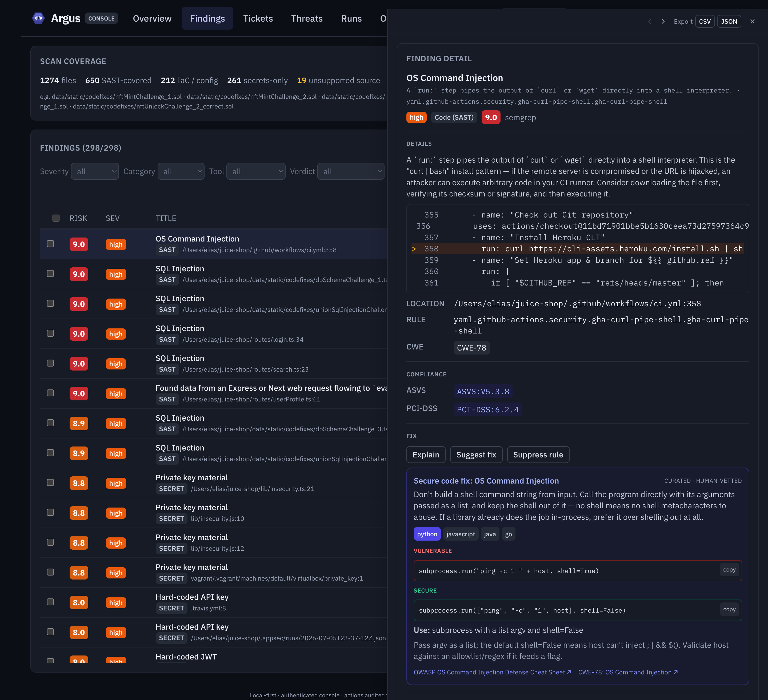Open SQL Injection finding at routes/search.ts:23
This screenshot has width=768, height=700.
(x=213, y=363)
